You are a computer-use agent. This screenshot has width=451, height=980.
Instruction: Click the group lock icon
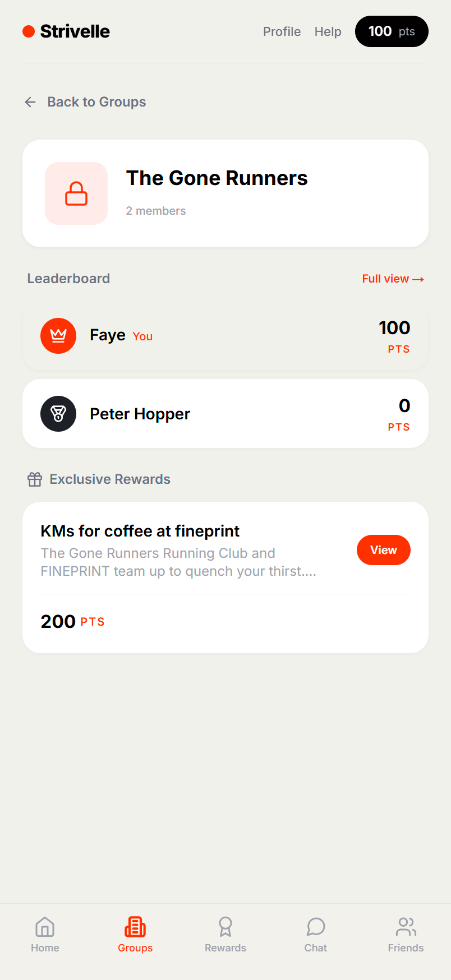click(76, 193)
